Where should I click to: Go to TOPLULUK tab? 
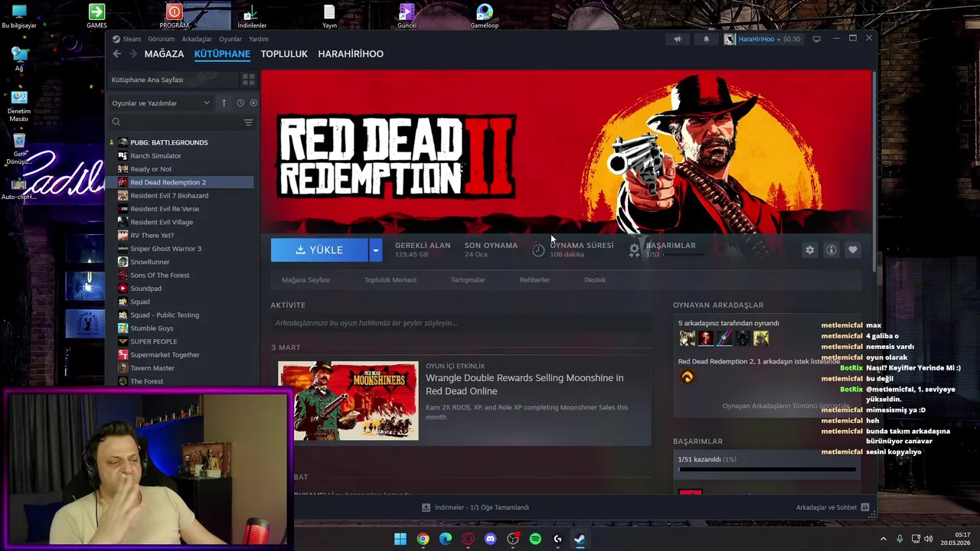pyautogui.click(x=284, y=54)
